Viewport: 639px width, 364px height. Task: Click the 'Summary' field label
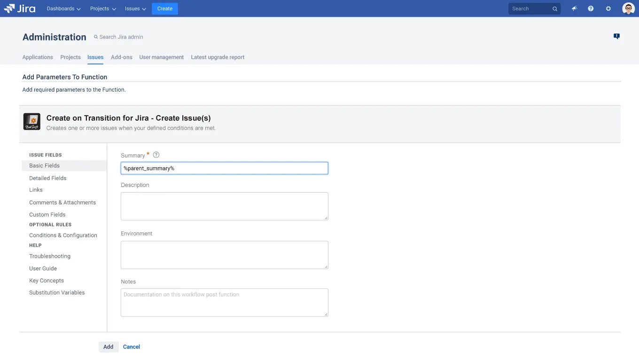133,155
